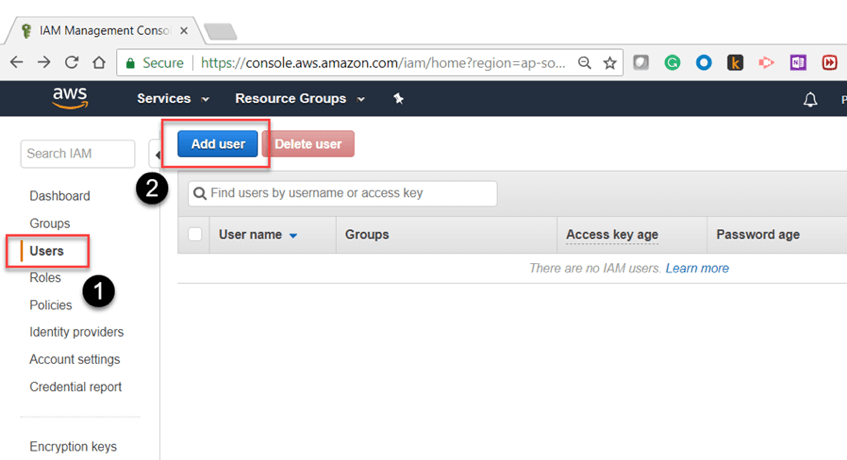Select Users in IAM sidebar
847x460 pixels.
click(x=46, y=251)
